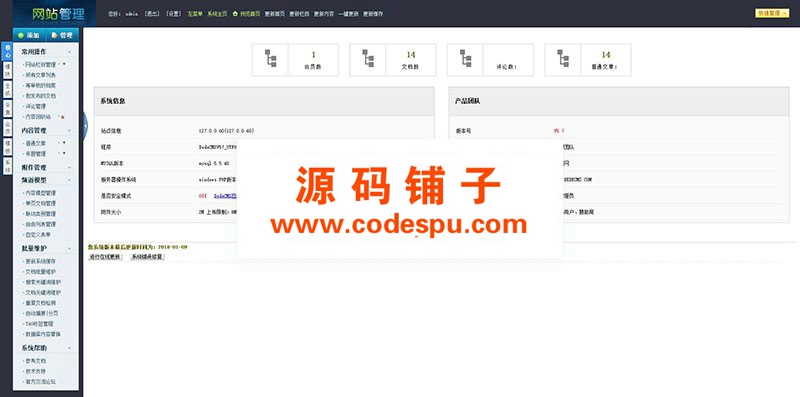Open 所有档案列表 in the sidebar
This screenshot has width=800, height=397.
pyautogui.click(x=40, y=75)
